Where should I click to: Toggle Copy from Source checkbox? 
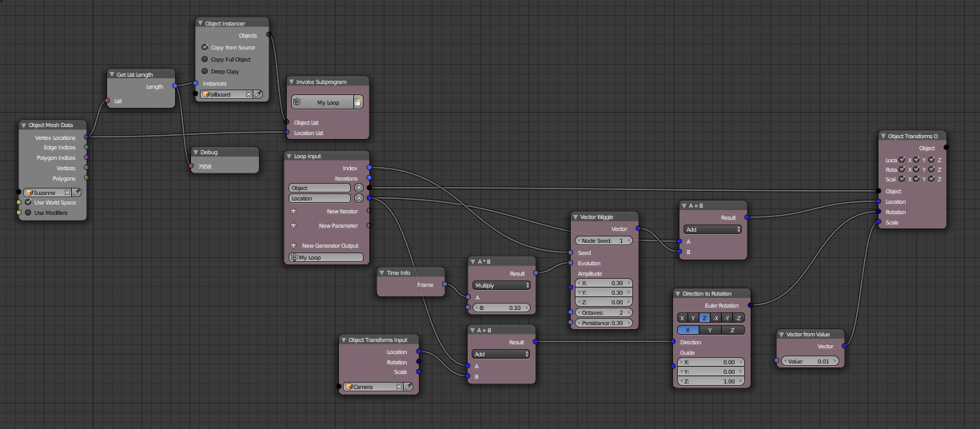pos(205,47)
